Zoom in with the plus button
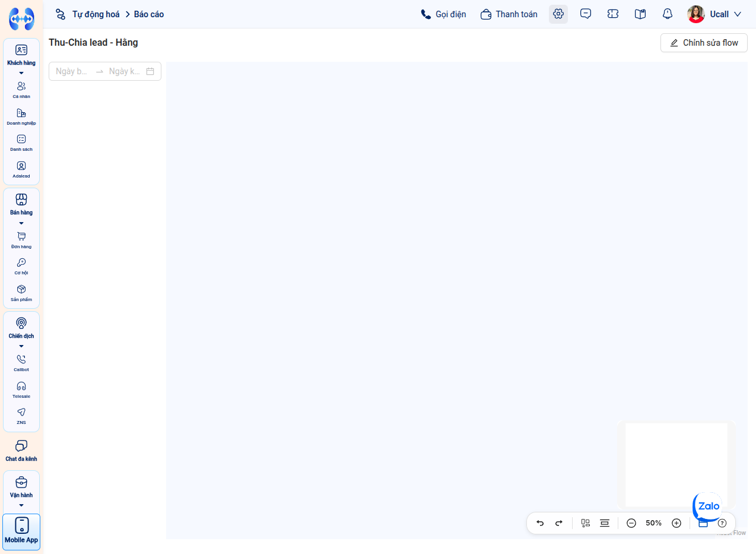Screen dimensions: 756x554 (x=676, y=523)
